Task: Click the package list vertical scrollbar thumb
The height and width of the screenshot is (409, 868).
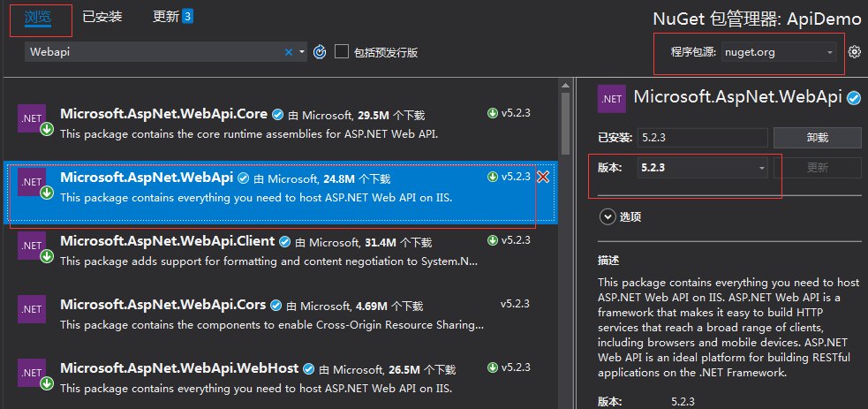Action: click(x=565, y=124)
